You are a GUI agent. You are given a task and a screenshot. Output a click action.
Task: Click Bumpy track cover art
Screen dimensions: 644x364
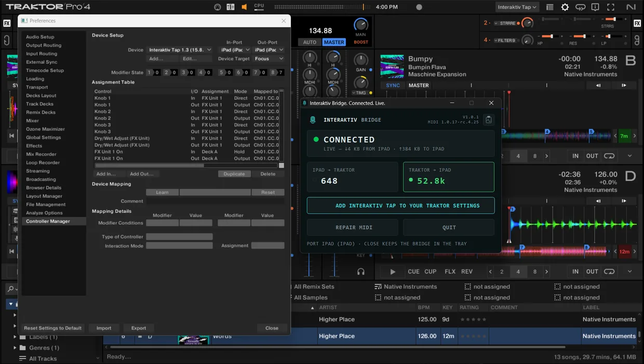point(392,66)
